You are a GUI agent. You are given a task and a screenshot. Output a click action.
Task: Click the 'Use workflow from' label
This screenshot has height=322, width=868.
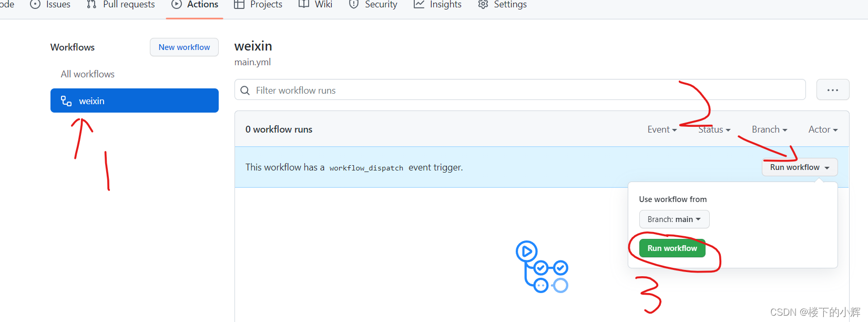tap(673, 199)
